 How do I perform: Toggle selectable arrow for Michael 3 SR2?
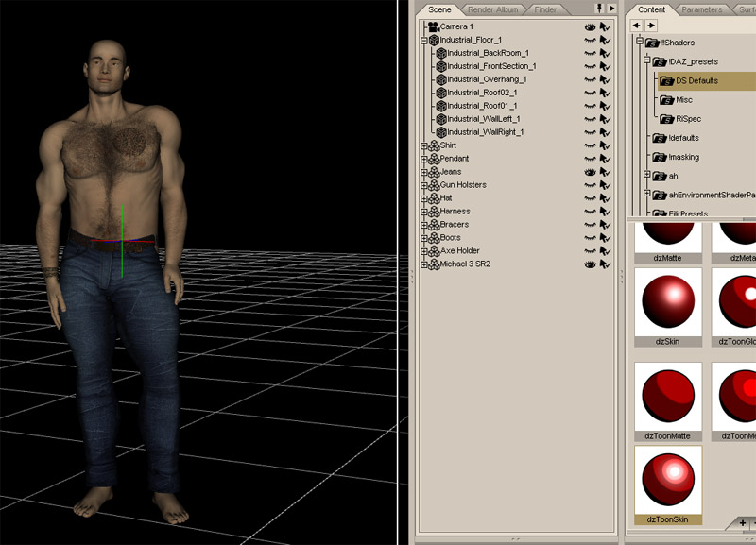pos(605,264)
